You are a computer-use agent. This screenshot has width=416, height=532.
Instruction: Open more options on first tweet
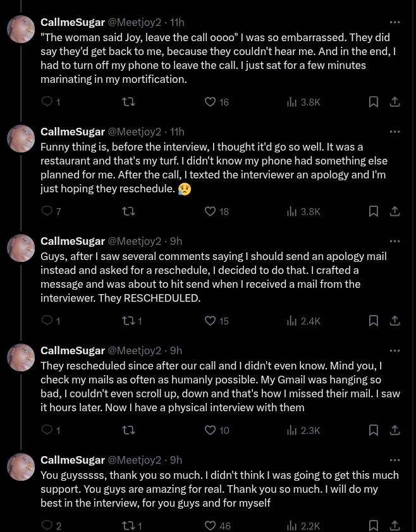(x=395, y=22)
